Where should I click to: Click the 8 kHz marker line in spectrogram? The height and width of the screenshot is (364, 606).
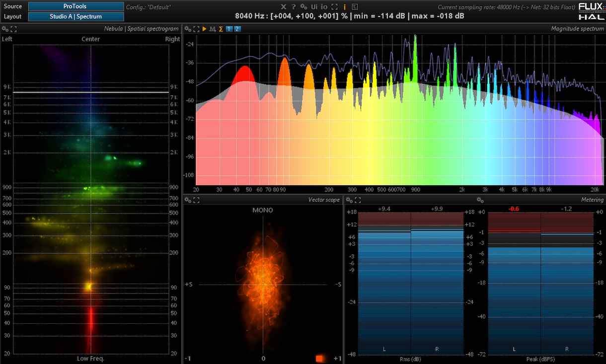(x=91, y=92)
